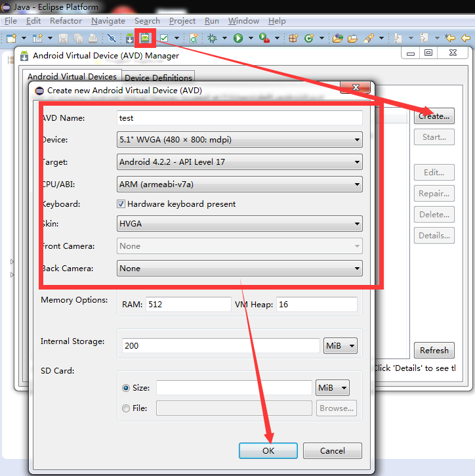
Task: Open the Edit menu
Action: point(33,21)
